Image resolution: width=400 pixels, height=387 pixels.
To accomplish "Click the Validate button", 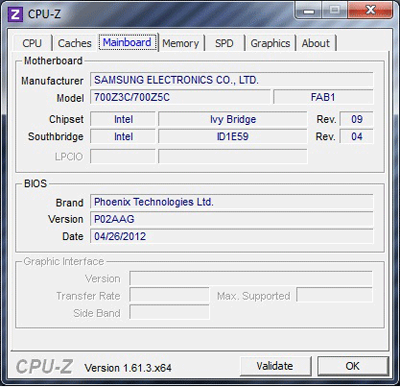I will 275,366.
